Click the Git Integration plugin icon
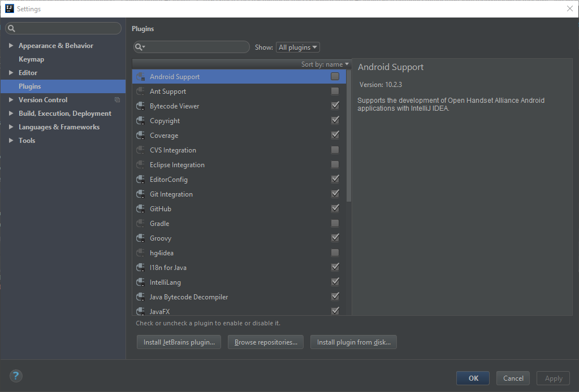The image size is (579, 392). [x=140, y=194]
